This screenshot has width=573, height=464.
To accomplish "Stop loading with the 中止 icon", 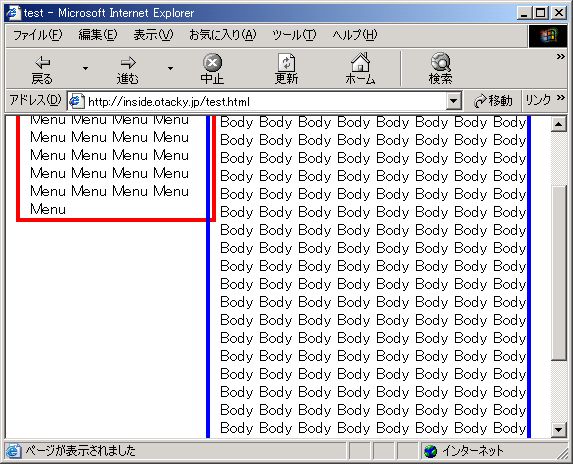I will pos(212,62).
